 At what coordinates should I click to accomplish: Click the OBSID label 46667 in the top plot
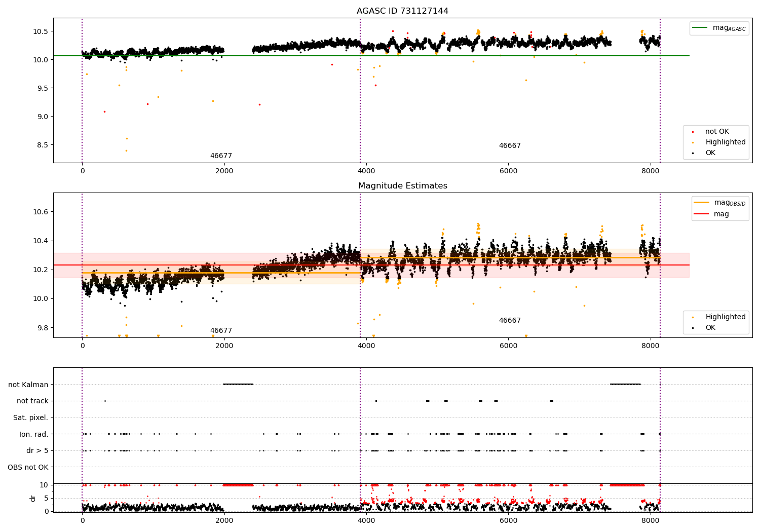510,146
